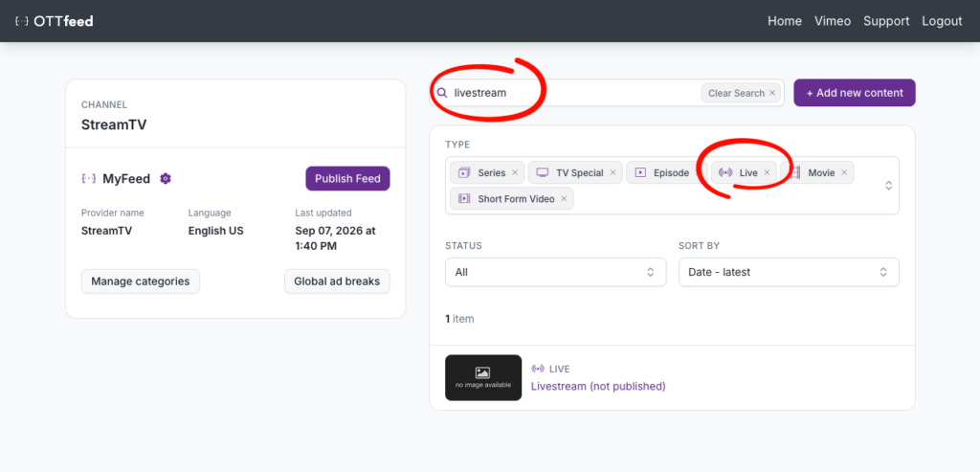Click the Short Form Video film icon
The height and width of the screenshot is (472, 980).
(x=464, y=199)
